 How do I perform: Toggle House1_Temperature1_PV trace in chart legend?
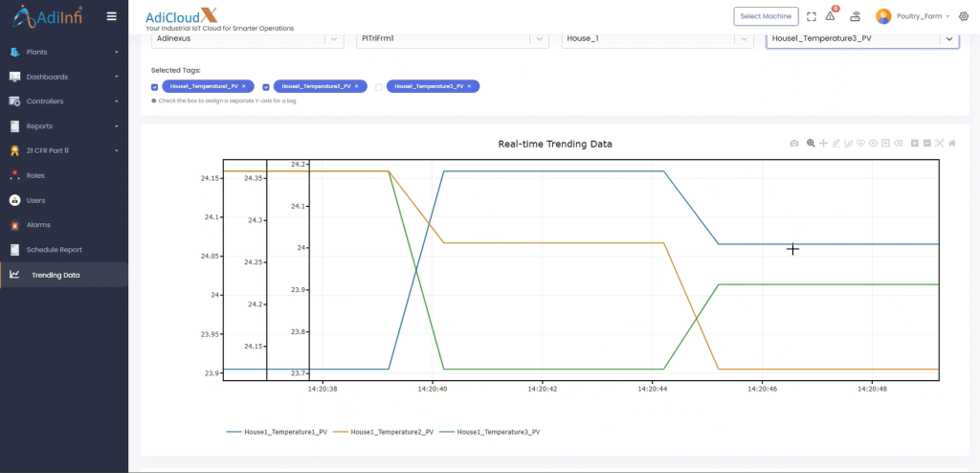(x=277, y=432)
